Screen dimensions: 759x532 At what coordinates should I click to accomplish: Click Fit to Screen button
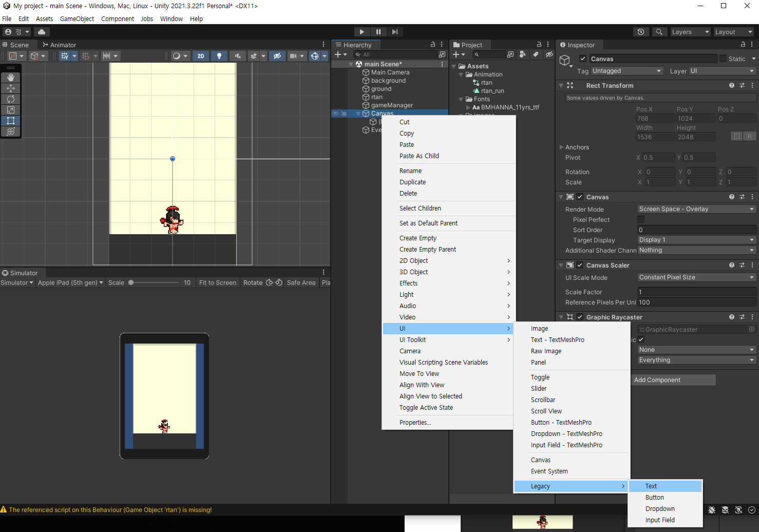pos(218,282)
